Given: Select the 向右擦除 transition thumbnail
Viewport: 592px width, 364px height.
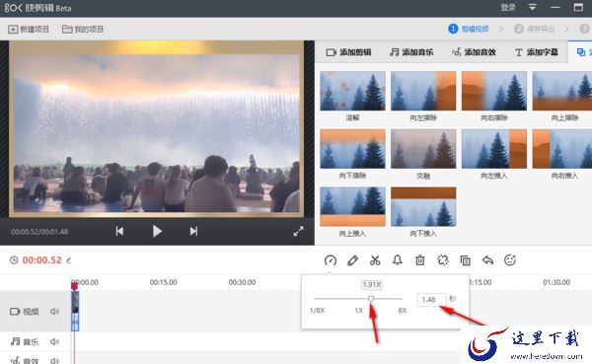Looking at the screenshot, I should [x=494, y=91].
